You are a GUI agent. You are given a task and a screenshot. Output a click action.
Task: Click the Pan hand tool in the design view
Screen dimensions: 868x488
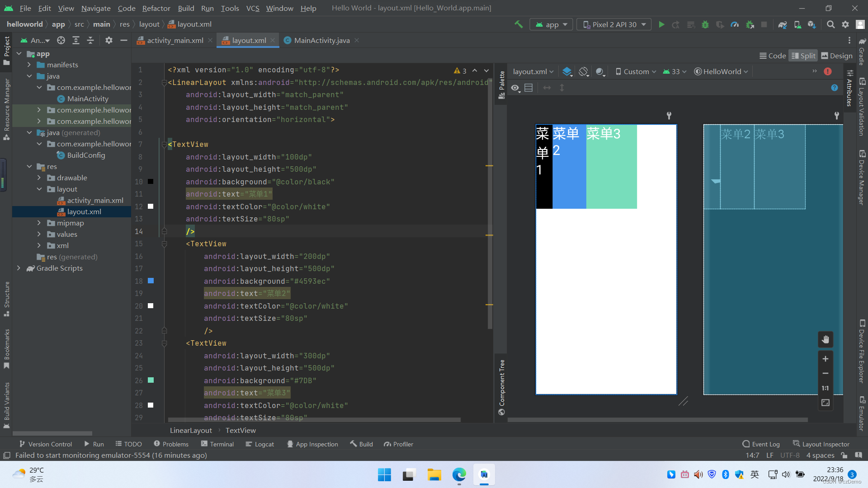pyautogui.click(x=826, y=339)
